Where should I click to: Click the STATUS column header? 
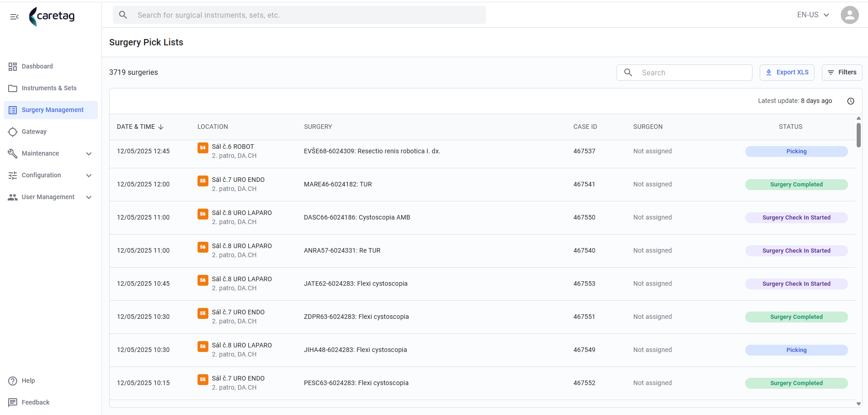point(791,127)
